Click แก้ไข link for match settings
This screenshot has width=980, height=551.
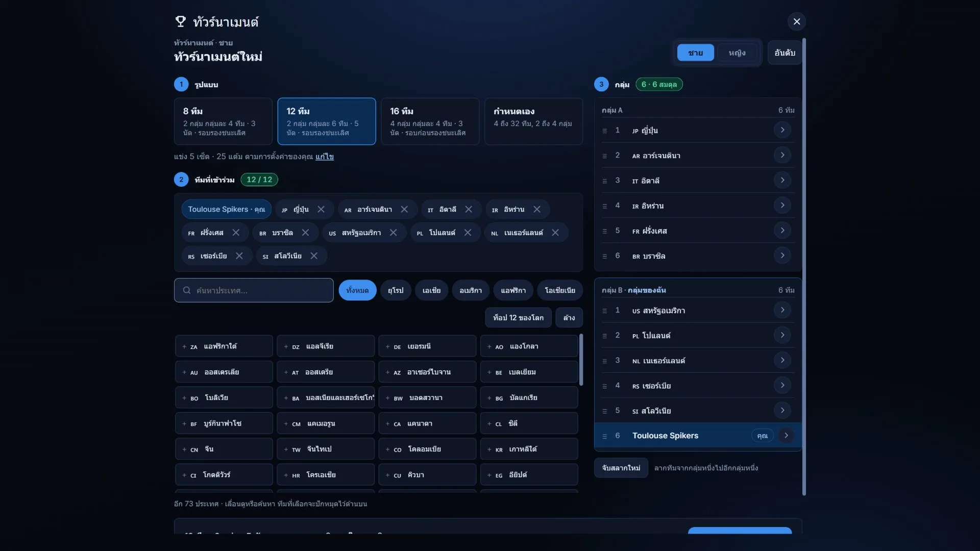point(325,157)
